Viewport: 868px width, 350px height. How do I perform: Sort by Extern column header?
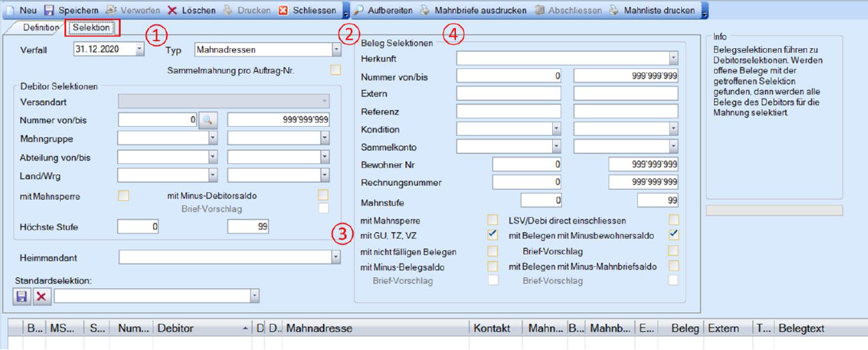coord(729,328)
